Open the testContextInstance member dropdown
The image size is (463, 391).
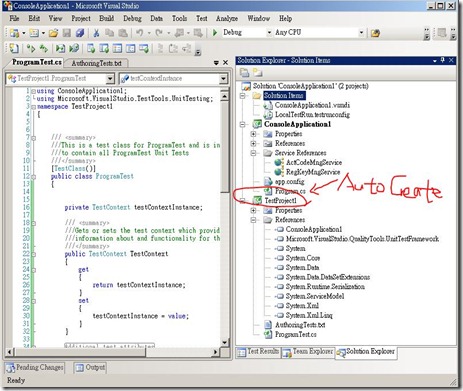click(223, 79)
